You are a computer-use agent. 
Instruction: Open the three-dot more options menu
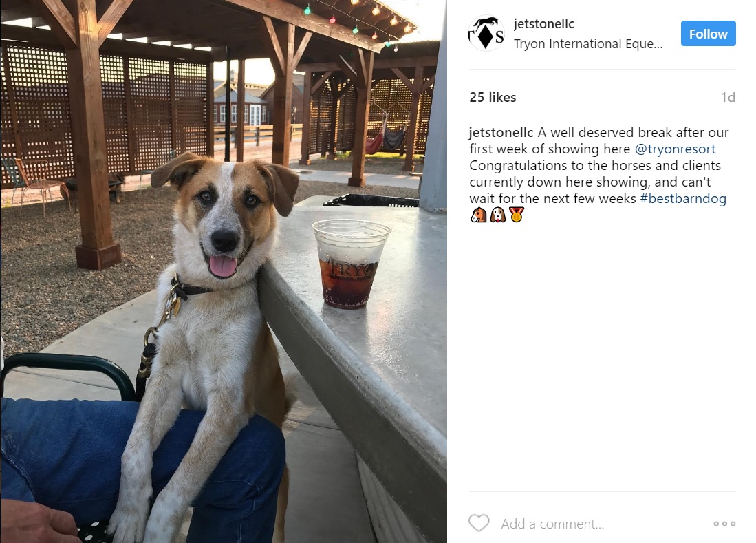(724, 524)
